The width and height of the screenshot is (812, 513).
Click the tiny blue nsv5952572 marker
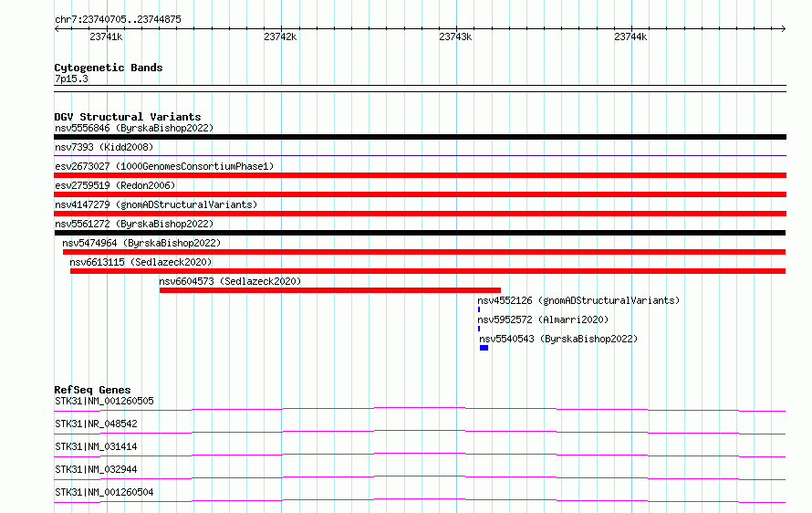pyautogui.click(x=479, y=329)
